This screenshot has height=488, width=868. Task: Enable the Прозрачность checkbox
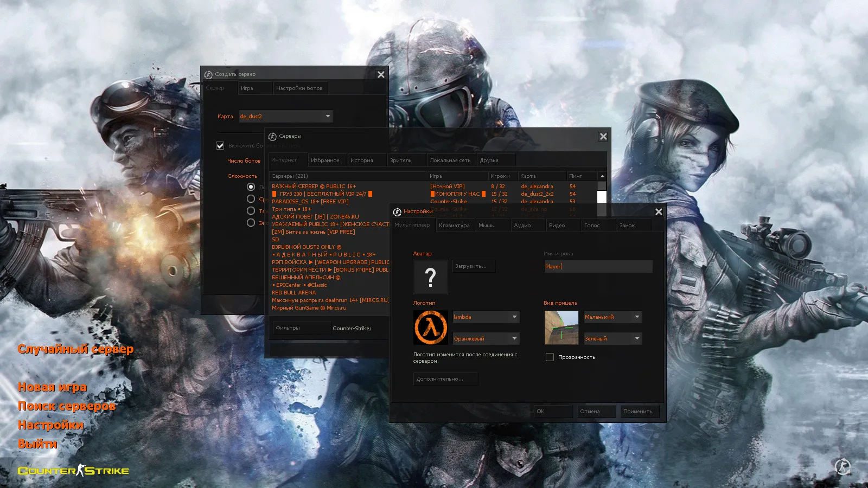[x=550, y=357]
